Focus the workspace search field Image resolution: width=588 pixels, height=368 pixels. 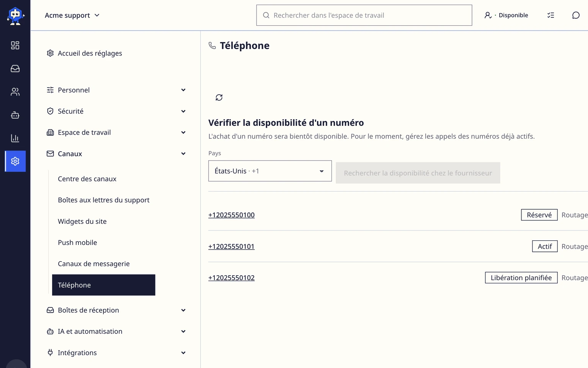364,15
